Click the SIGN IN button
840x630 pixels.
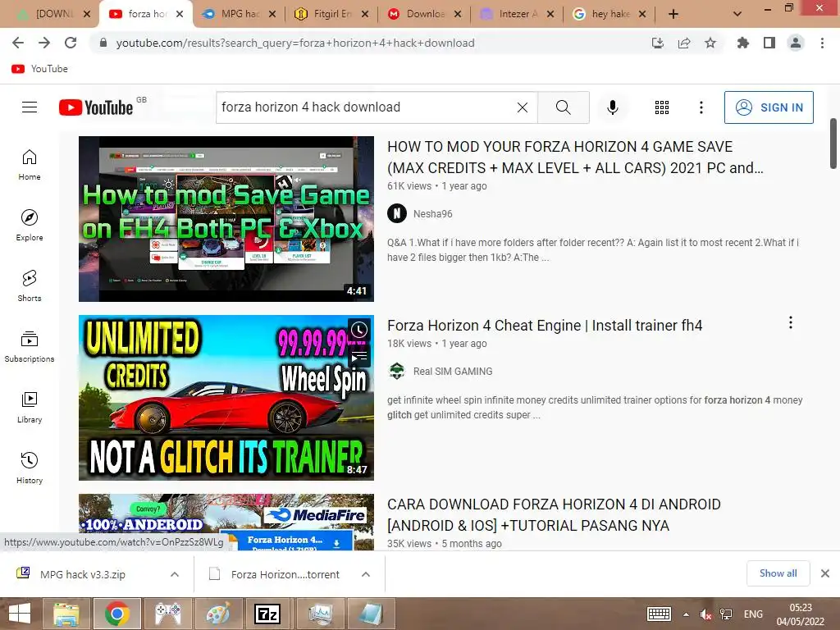click(769, 107)
